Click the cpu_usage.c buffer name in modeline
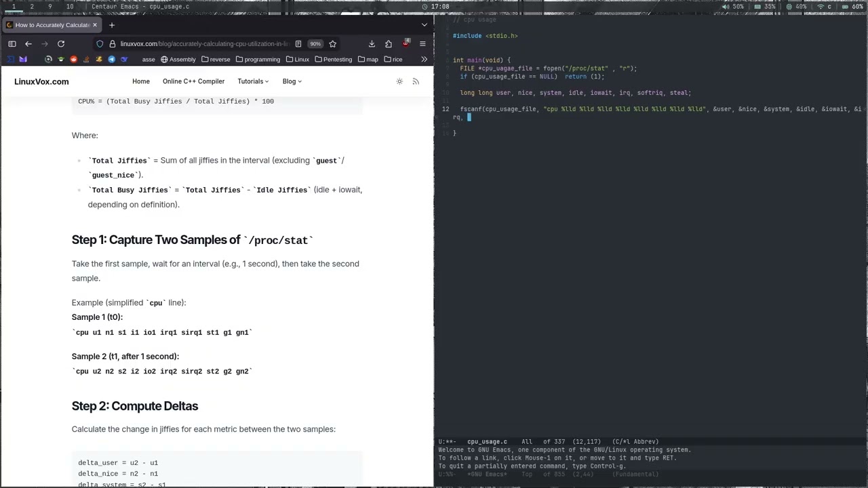This screenshot has height=488, width=868. (x=487, y=442)
